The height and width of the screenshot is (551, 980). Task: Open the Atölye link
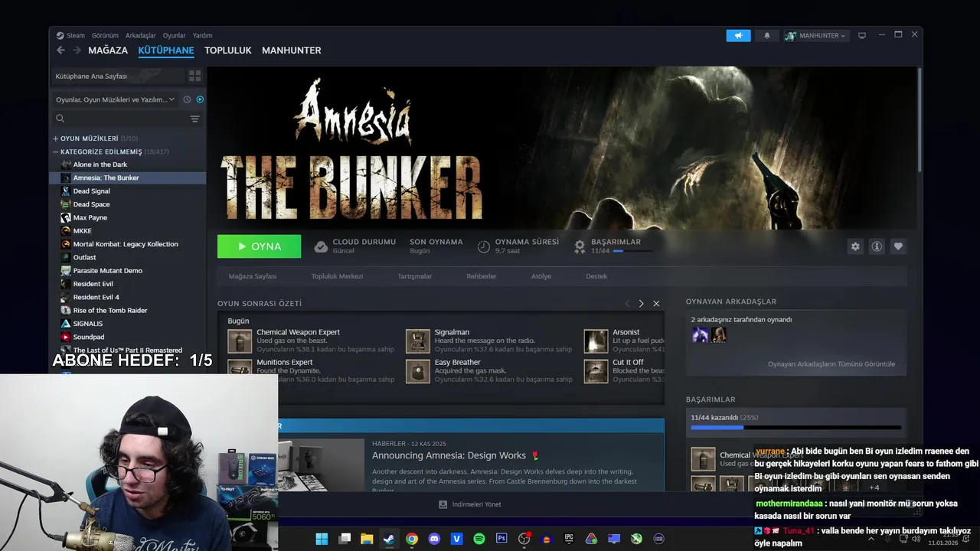[x=541, y=276]
